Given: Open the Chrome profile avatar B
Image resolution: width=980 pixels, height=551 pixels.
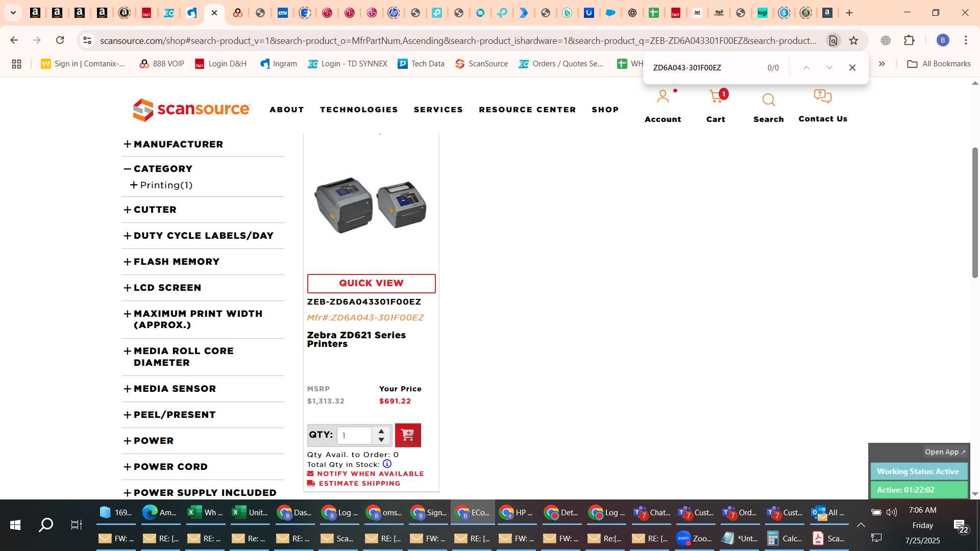Looking at the screenshot, I should [x=943, y=40].
